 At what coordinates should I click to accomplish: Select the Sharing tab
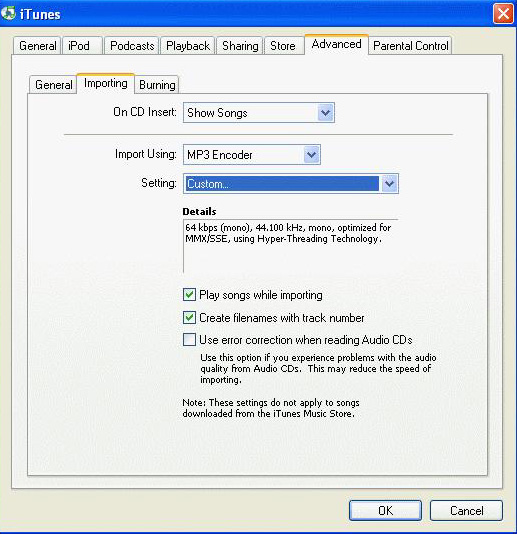coord(240,46)
